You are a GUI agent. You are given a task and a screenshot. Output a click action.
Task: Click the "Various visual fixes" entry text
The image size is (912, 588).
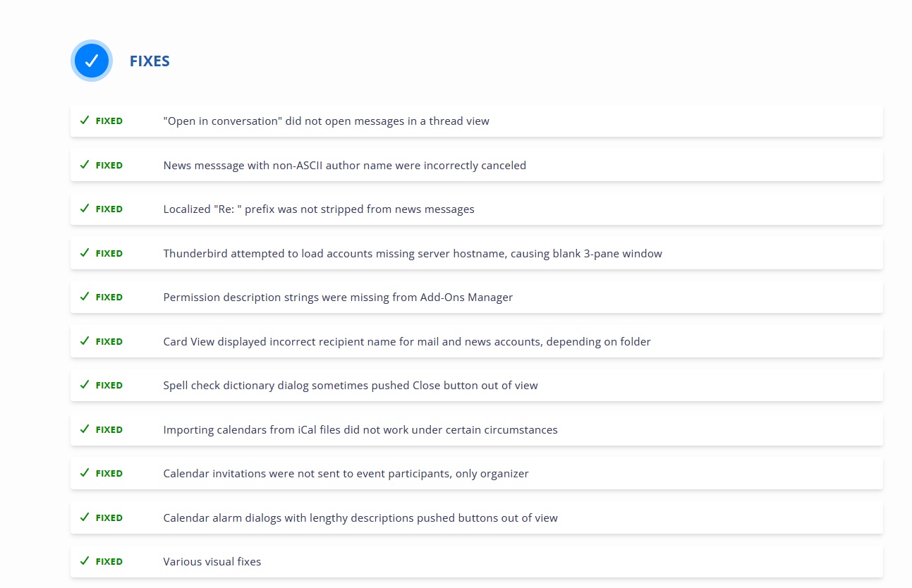coord(212,562)
